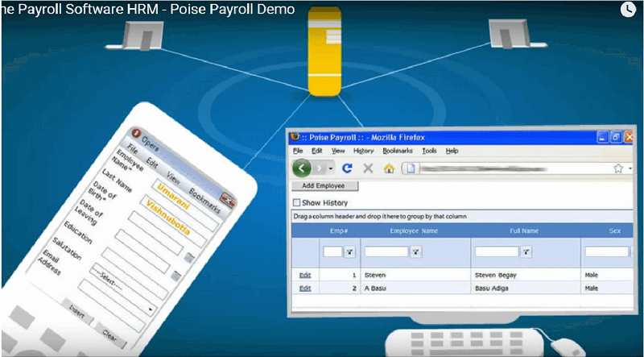Viewport: 644px width, 357px height.
Task: Edit the A Basu employee row
Action: pyautogui.click(x=305, y=289)
